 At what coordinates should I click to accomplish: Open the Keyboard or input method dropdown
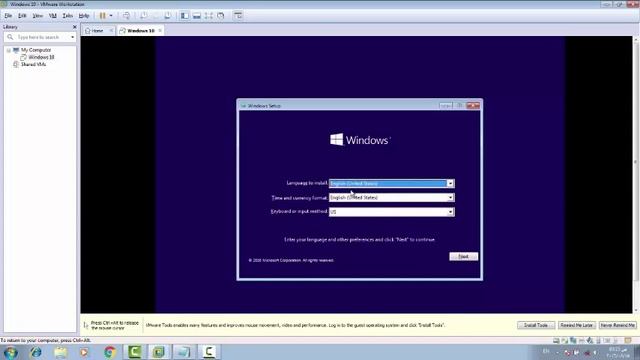point(450,212)
